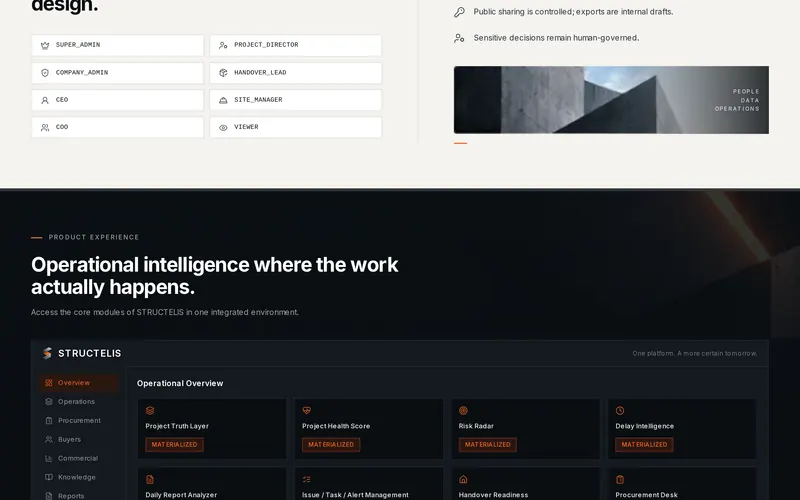This screenshot has height=500, width=800.
Task: Click the STRUCTELIS logo icon
Action: [x=47, y=353]
